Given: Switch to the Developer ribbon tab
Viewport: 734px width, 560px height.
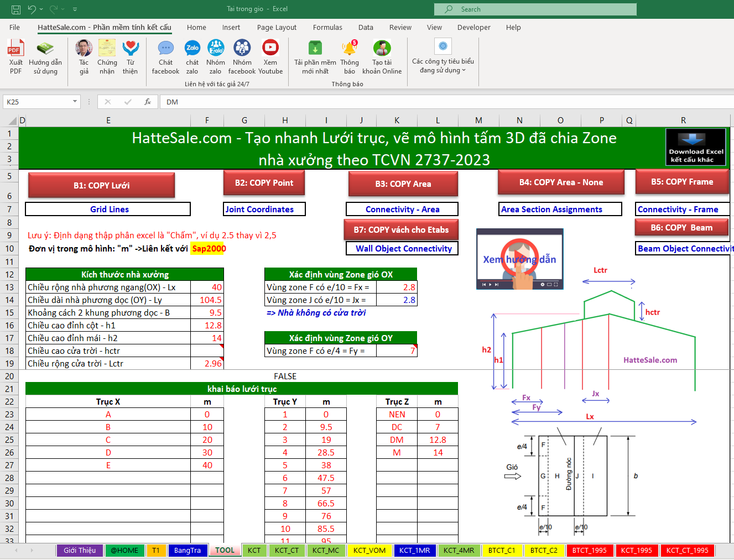Looking at the screenshot, I should [x=474, y=27].
